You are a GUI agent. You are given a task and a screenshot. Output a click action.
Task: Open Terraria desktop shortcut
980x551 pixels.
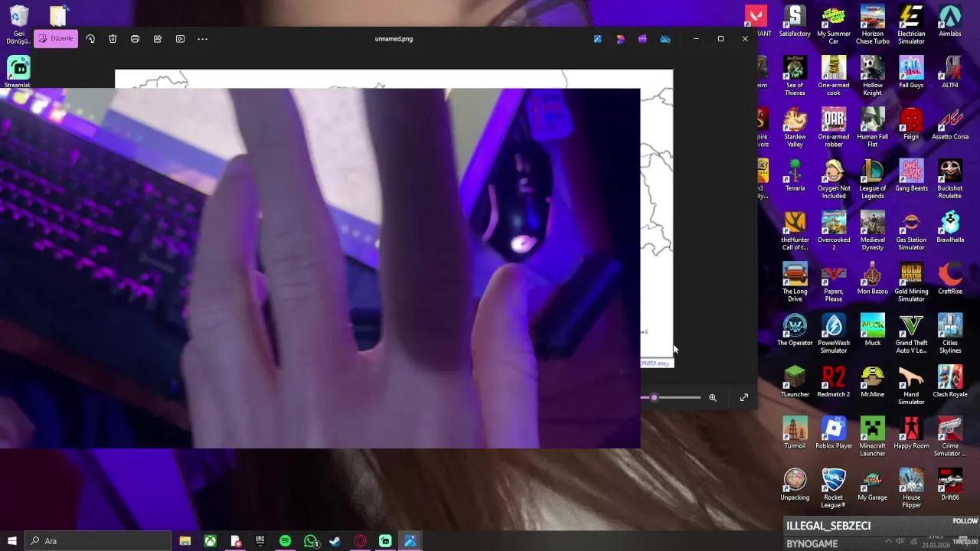point(795,175)
